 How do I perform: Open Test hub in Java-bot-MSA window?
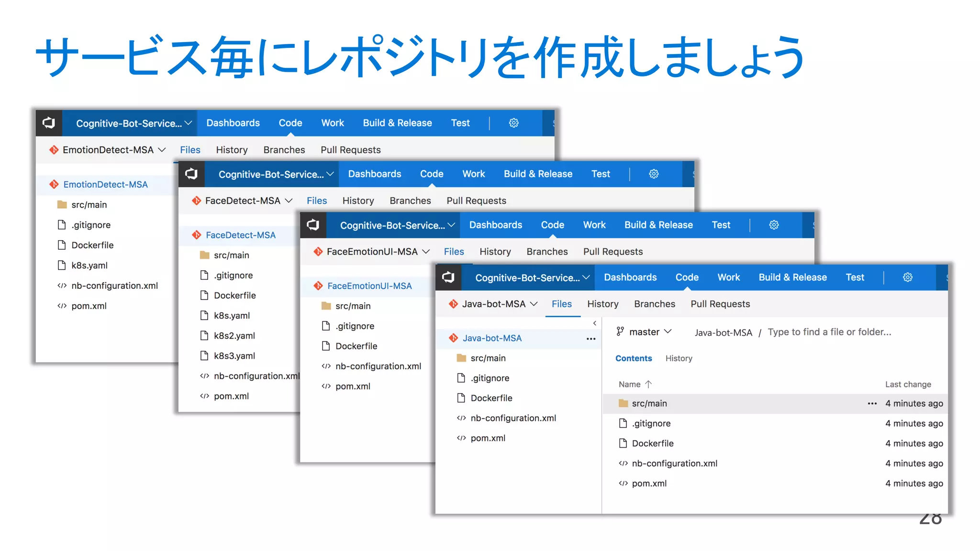pos(855,277)
